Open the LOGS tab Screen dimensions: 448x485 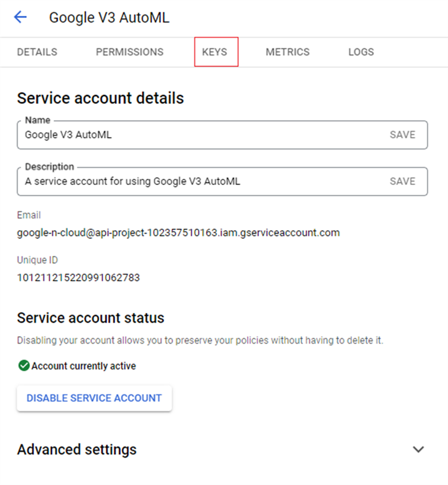click(x=361, y=52)
